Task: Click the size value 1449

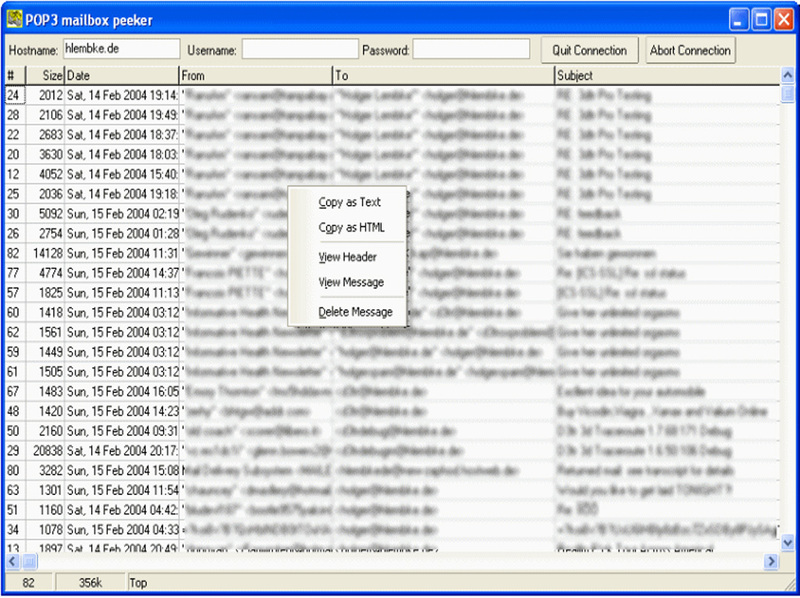Action: point(51,352)
